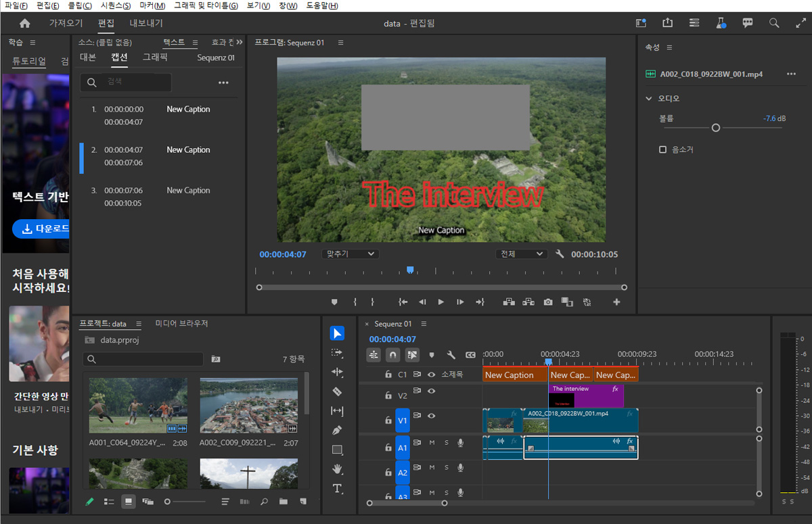Select the Ripple Edit tool
812x524 pixels.
pyautogui.click(x=337, y=372)
